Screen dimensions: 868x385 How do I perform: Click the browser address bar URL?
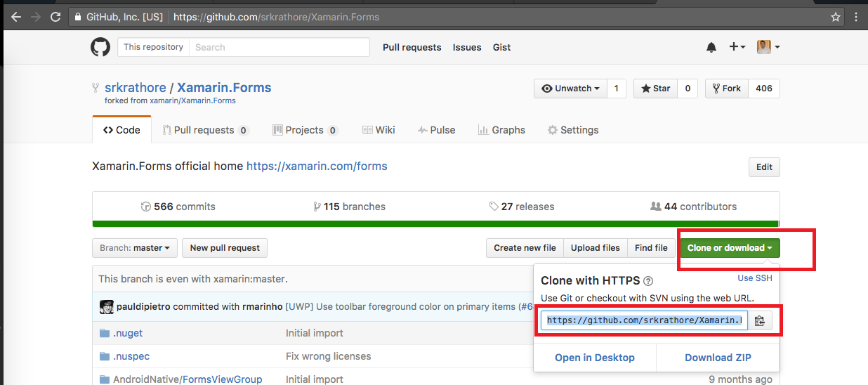pyautogui.click(x=276, y=16)
